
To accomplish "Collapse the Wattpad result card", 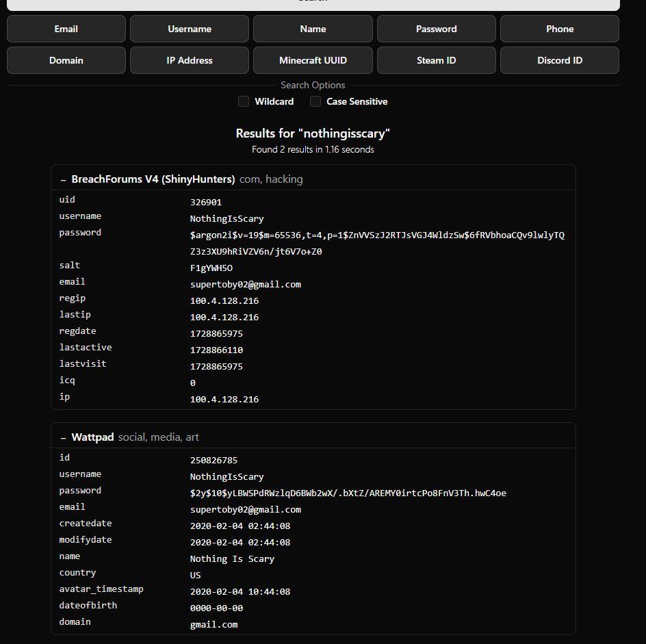I will click(x=63, y=438).
